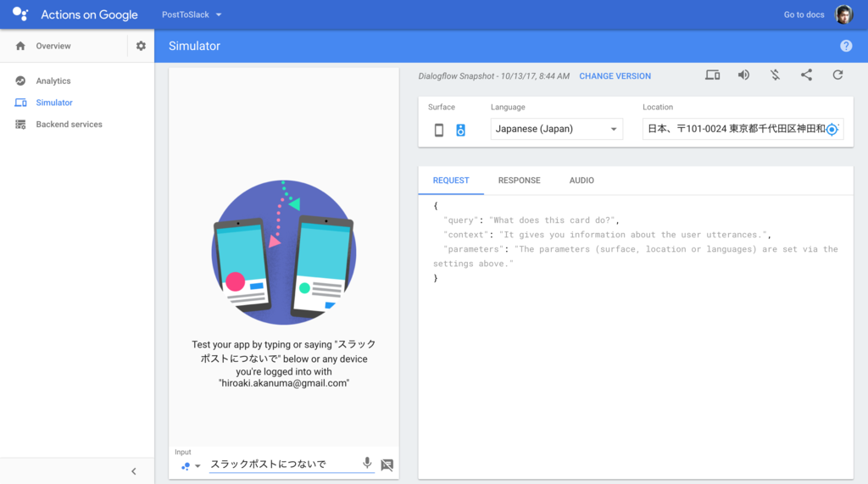The height and width of the screenshot is (484, 868).
Task: Go to the Overview page
Action: [x=53, y=46]
